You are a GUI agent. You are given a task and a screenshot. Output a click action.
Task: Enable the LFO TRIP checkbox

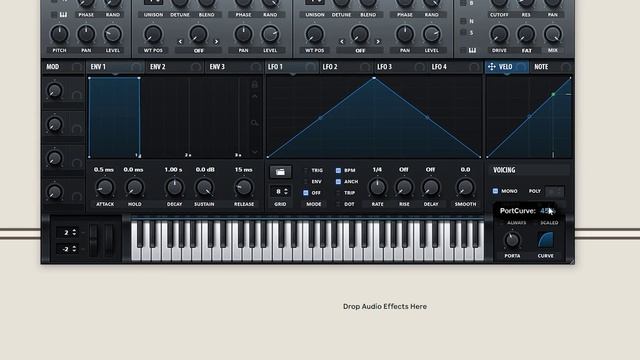pos(338,193)
